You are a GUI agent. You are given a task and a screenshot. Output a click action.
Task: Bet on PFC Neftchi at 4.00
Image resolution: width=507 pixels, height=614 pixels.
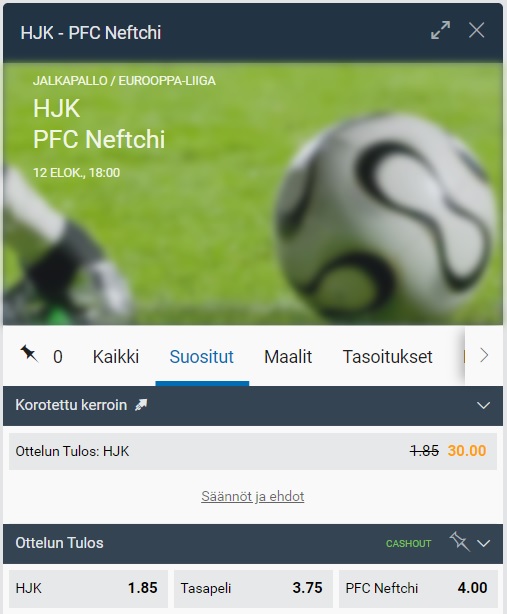418,588
